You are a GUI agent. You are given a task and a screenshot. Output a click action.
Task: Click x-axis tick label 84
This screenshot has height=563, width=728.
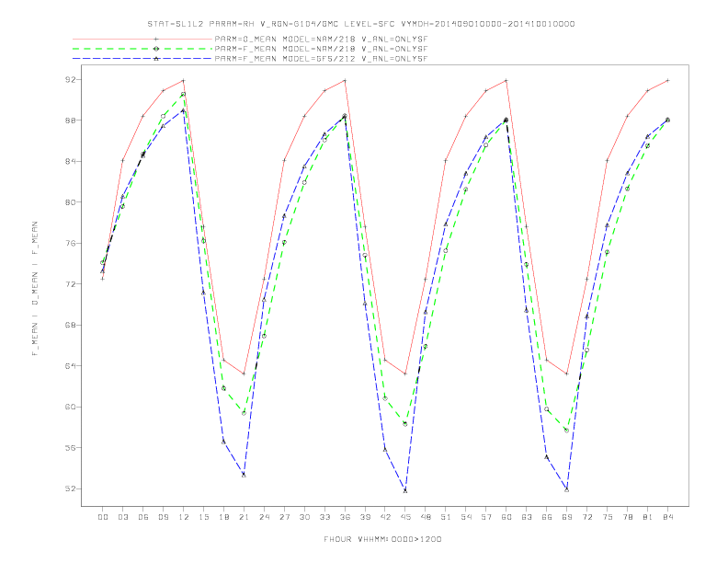pyautogui.click(x=668, y=517)
